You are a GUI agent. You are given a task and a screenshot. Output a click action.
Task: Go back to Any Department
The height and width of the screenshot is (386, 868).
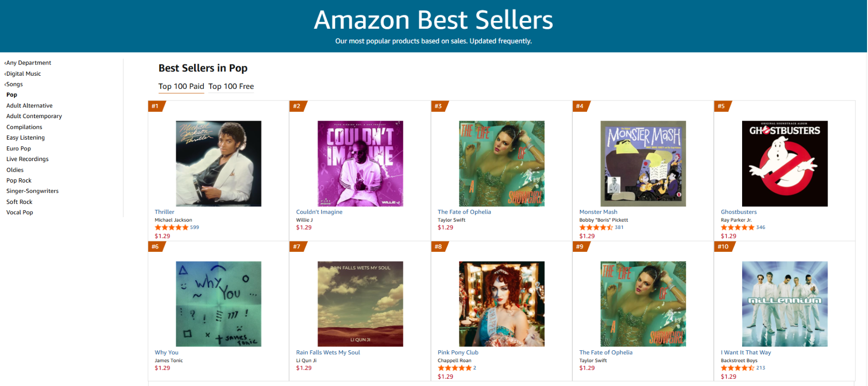point(28,63)
